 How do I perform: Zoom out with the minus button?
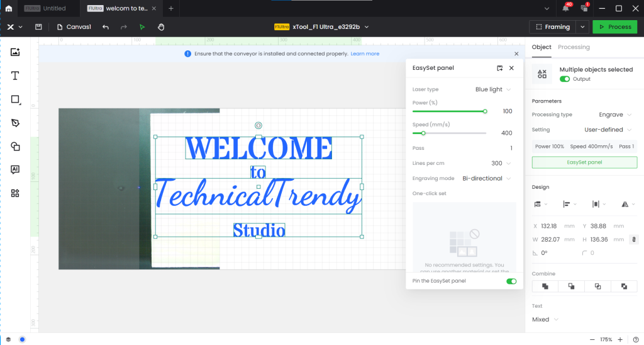[x=592, y=340]
